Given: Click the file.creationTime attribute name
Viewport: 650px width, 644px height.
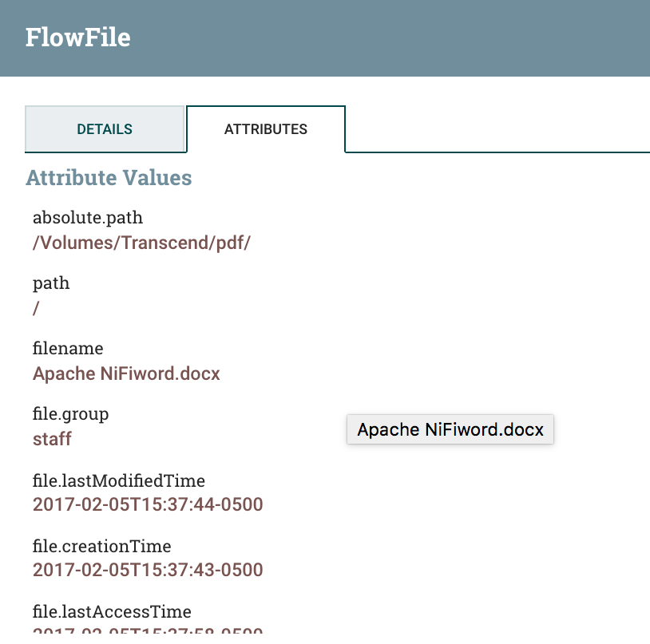Looking at the screenshot, I should tap(102, 547).
